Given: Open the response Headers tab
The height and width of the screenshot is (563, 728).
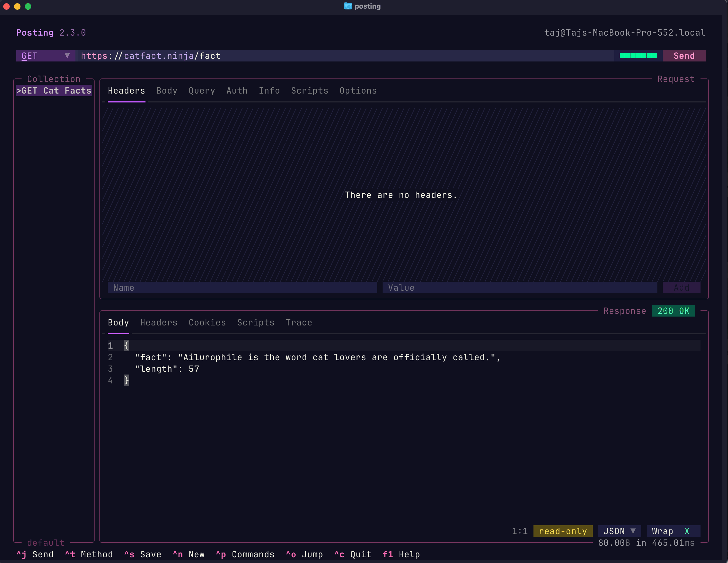Looking at the screenshot, I should 159,322.
